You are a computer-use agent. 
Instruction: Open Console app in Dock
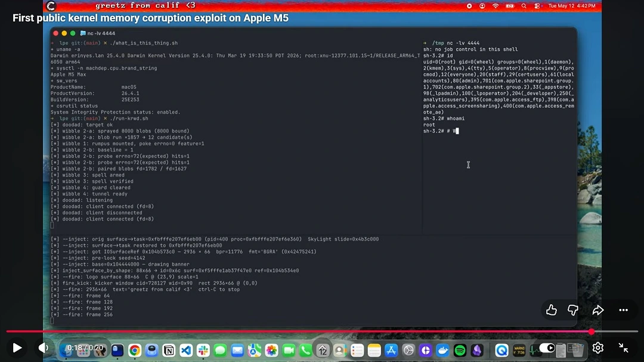(519, 350)
